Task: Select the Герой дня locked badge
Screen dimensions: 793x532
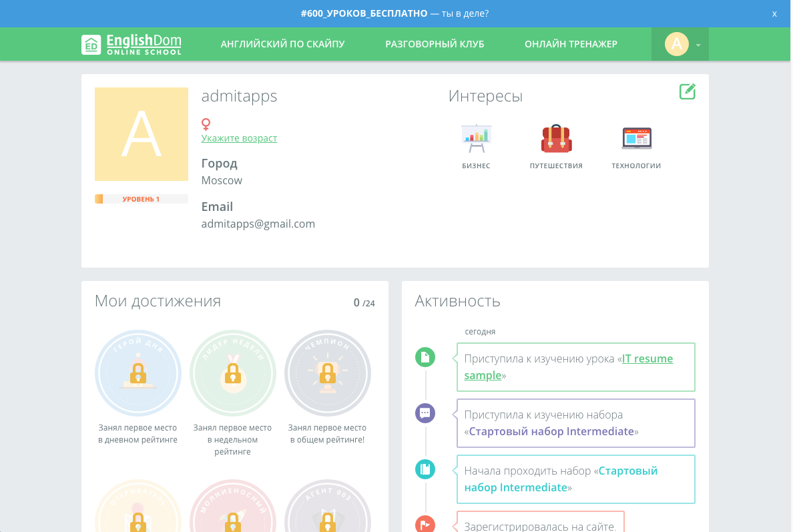Action: point(138,373)
